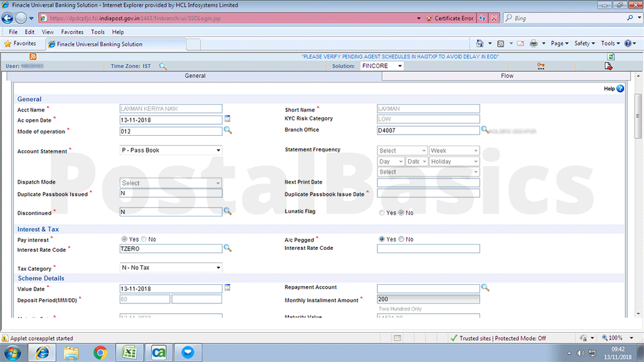Open the Solution FINCORE dropdown
644x362 pixels.
[381, 66]
